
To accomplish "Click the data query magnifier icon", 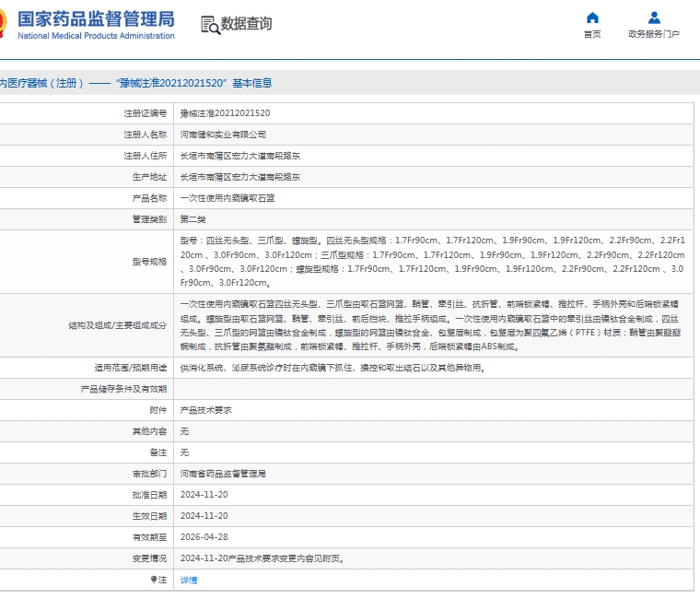I will (210, 25).
